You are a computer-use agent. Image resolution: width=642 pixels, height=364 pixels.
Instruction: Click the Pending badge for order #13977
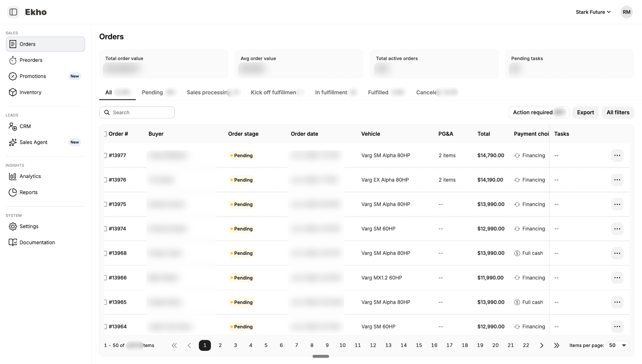point(241,155)
